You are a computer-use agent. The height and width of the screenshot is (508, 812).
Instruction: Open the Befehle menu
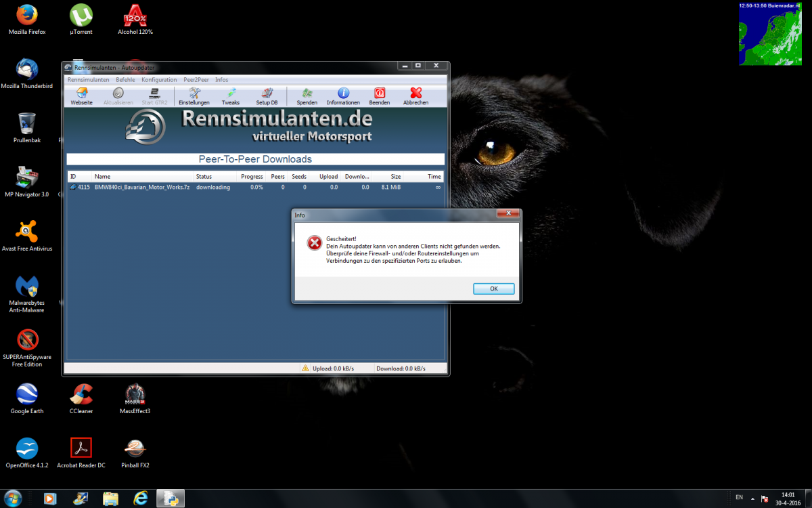click(125, 80)
